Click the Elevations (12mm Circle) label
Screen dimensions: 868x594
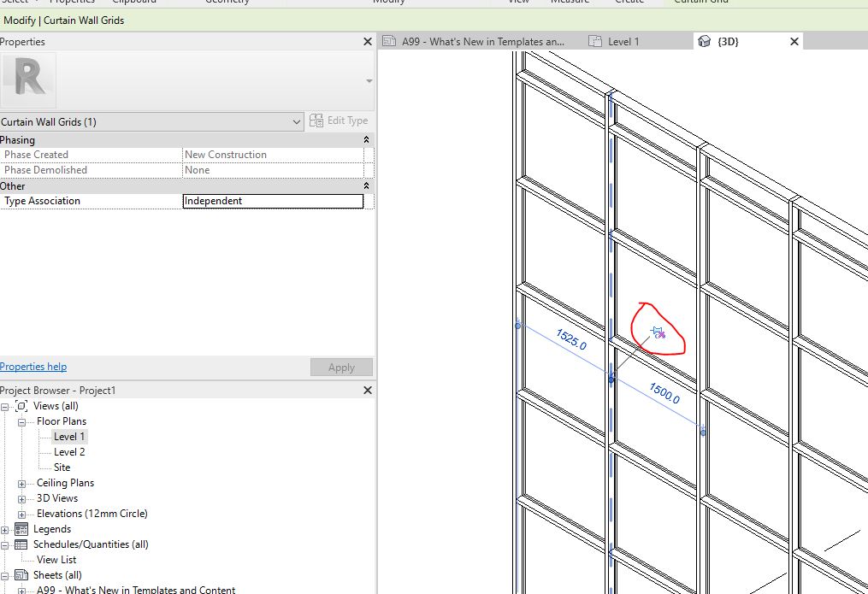click(92, 514)
